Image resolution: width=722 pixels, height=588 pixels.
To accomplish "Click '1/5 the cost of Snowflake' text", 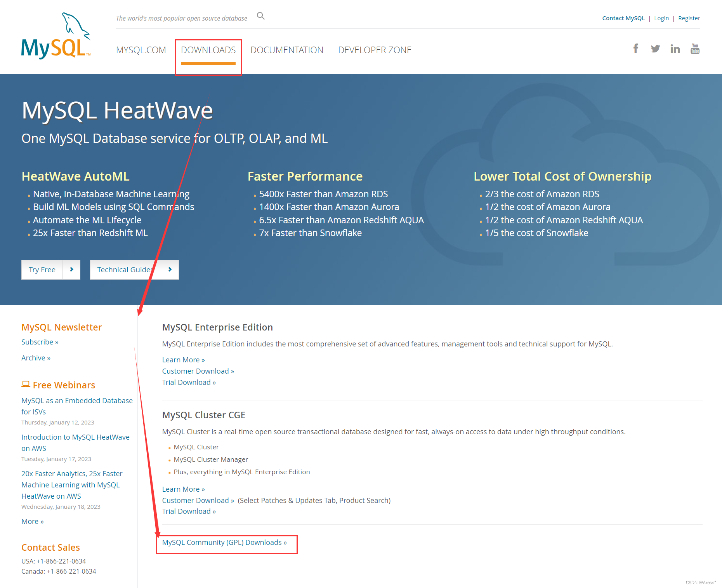I will pyautogui.click(x=536, y=233).
